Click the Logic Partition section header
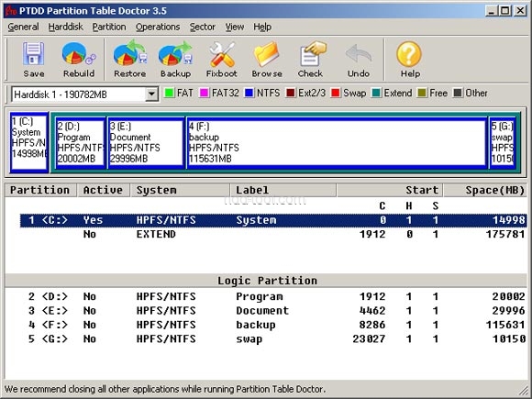 [x=267, y=281]
